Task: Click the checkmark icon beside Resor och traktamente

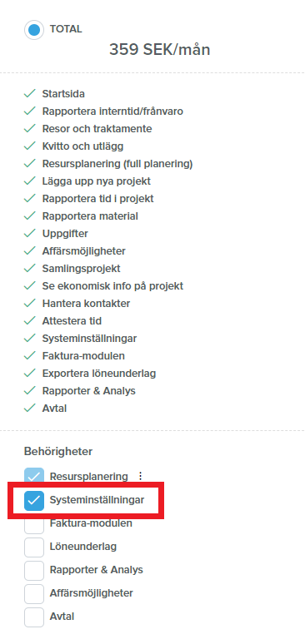Action: [30, 129]
